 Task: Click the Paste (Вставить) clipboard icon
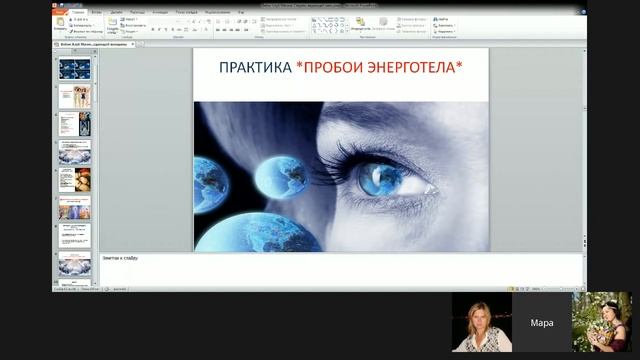(x=60, y=23)
